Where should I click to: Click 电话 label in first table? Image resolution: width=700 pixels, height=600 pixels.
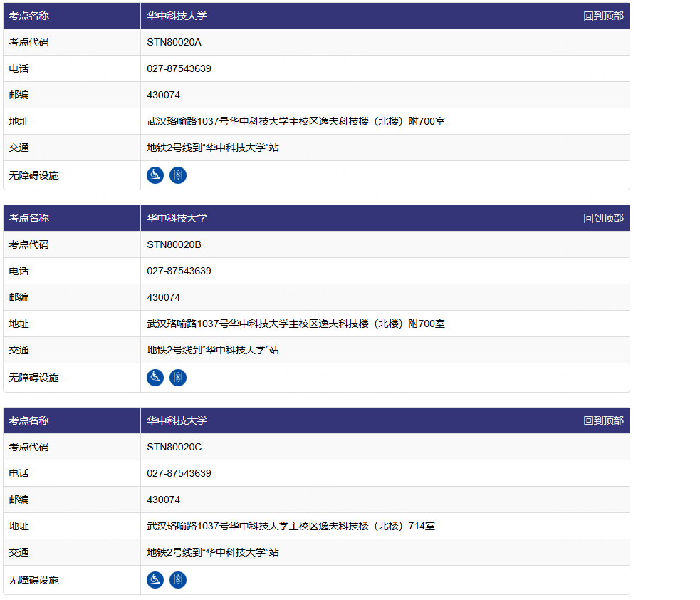19,68
